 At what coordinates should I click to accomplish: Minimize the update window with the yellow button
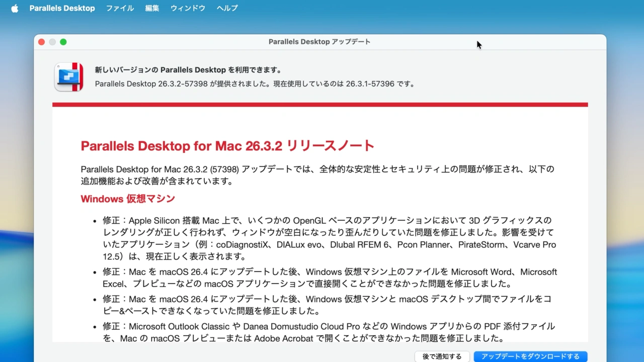52,42
